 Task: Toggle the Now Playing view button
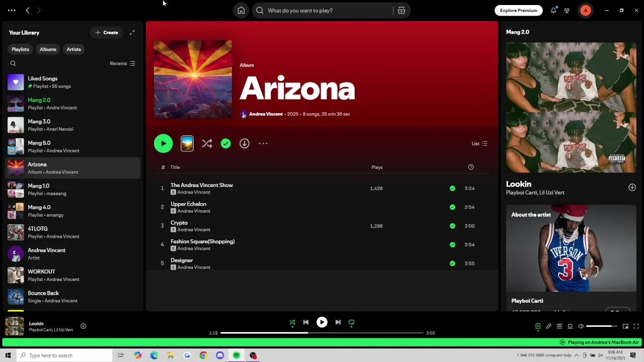[538, 326]
